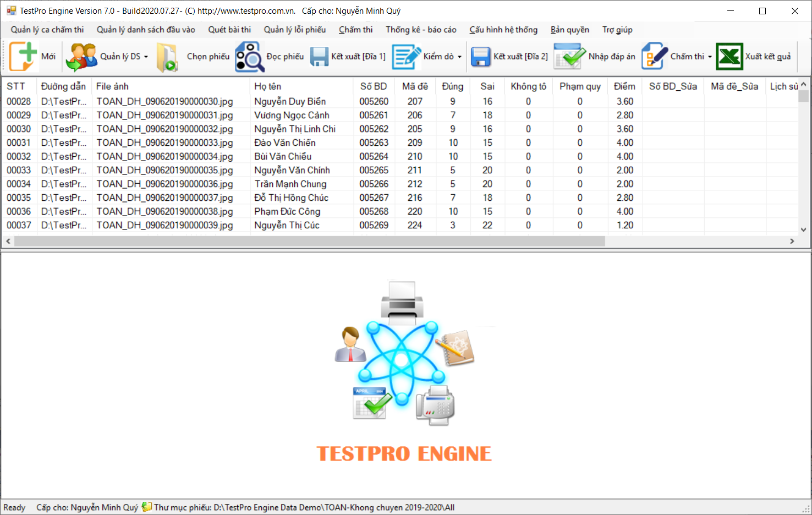Click the Kết xuất [Đĩa 1] floppy icon
This screenshot has height=515, width=812.
click(319, 57)
